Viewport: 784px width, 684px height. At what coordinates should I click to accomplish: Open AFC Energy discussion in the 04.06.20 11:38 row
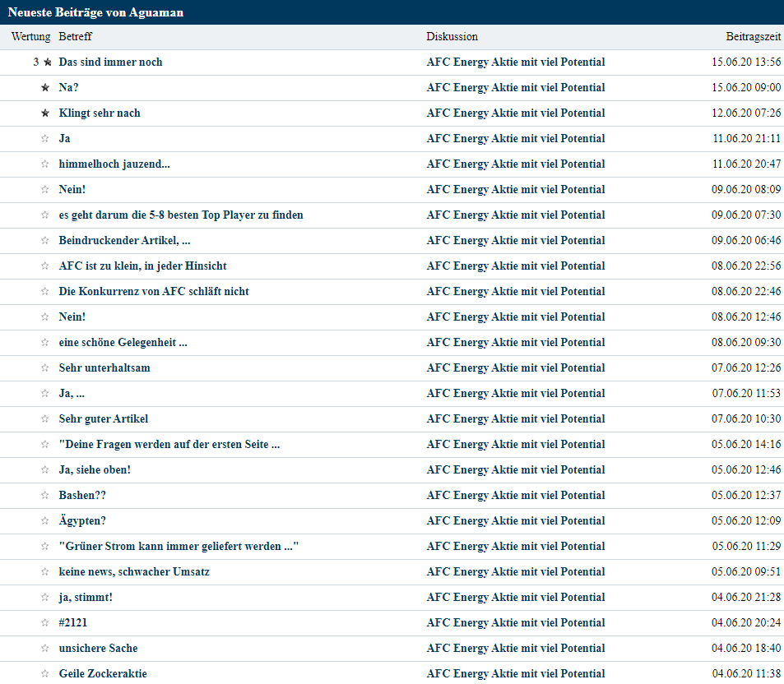coord(516,674)
